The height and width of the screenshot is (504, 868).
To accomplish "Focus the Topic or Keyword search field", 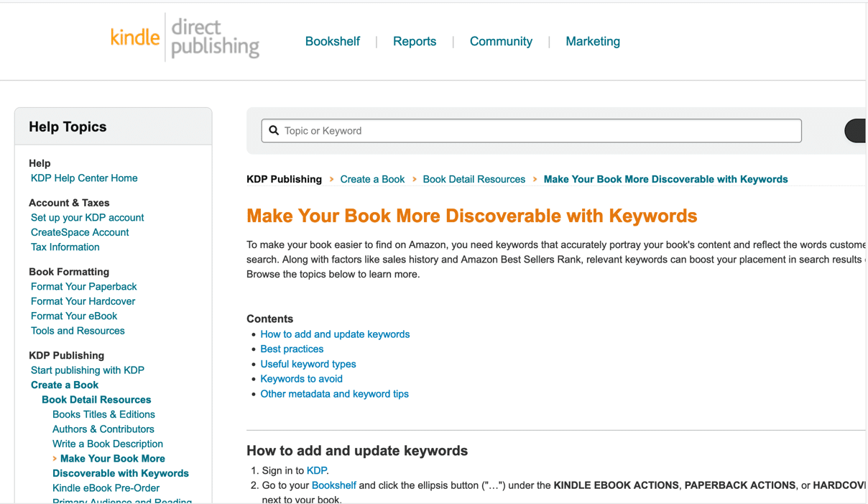I will pyautogui.click(x=532, y=131).
